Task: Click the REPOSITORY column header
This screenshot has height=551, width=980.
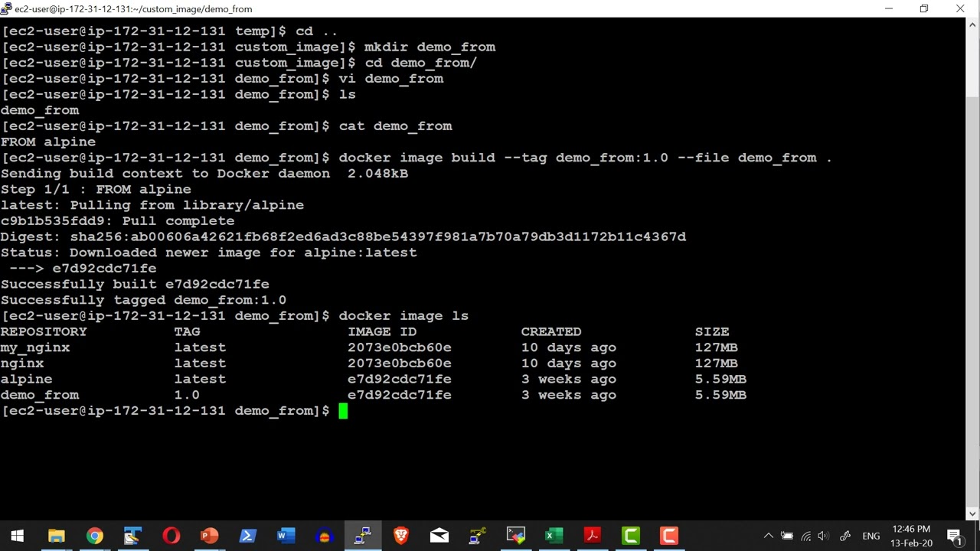Action: pyautogui.click(x=44, y=331)
